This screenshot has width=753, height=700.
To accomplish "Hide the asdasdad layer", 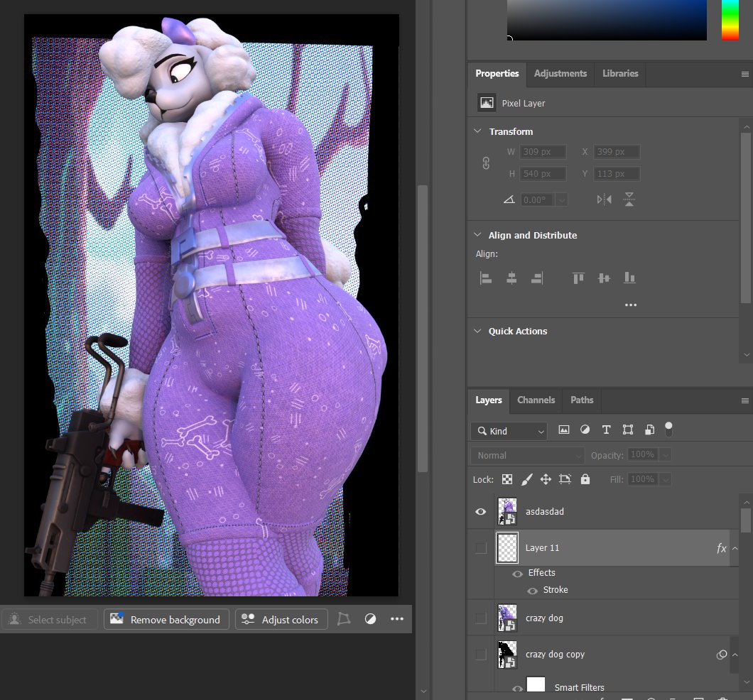I will click(481, 512).
